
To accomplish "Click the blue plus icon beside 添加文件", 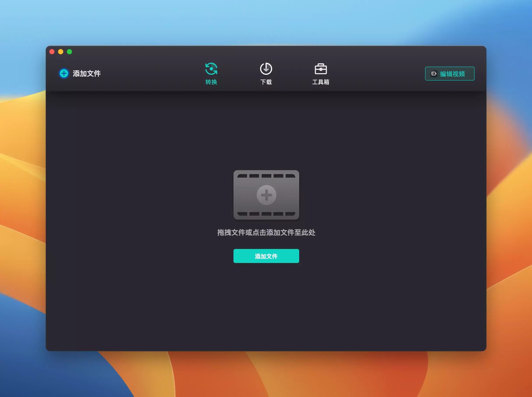I will pos(64,73).
